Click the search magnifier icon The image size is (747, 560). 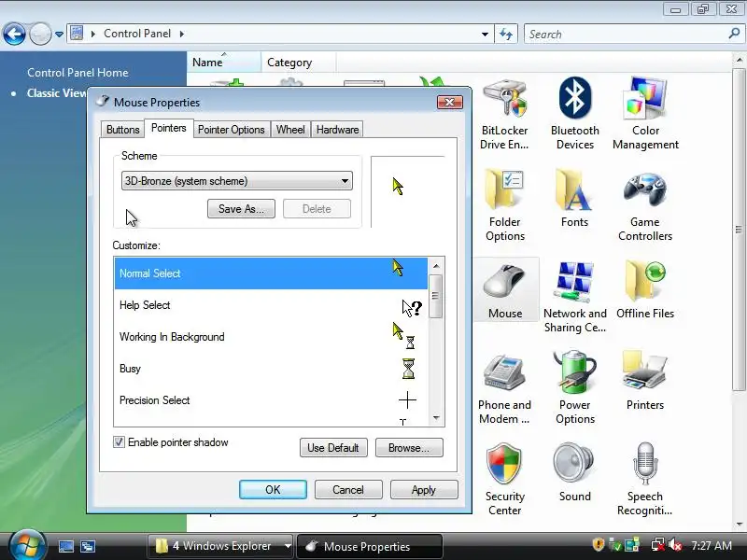coord(734,34)
